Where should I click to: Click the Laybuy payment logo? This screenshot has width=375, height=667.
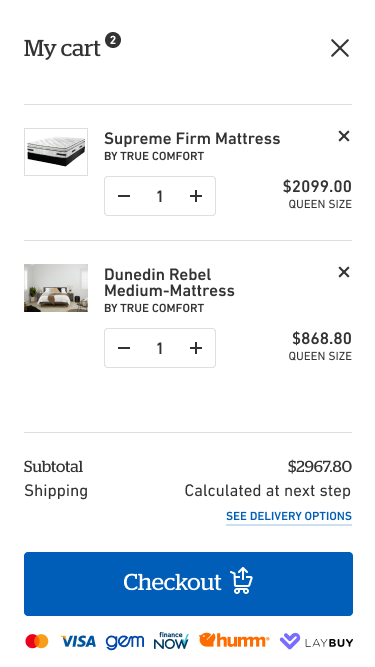(316, 641)
